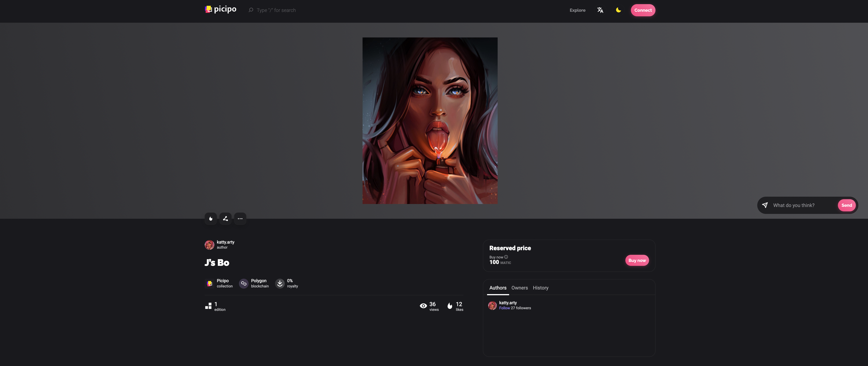The image size is (868, 366).
Task: Open the Picipo collection label
Action: pyautogui.click(x=224, y=283)
